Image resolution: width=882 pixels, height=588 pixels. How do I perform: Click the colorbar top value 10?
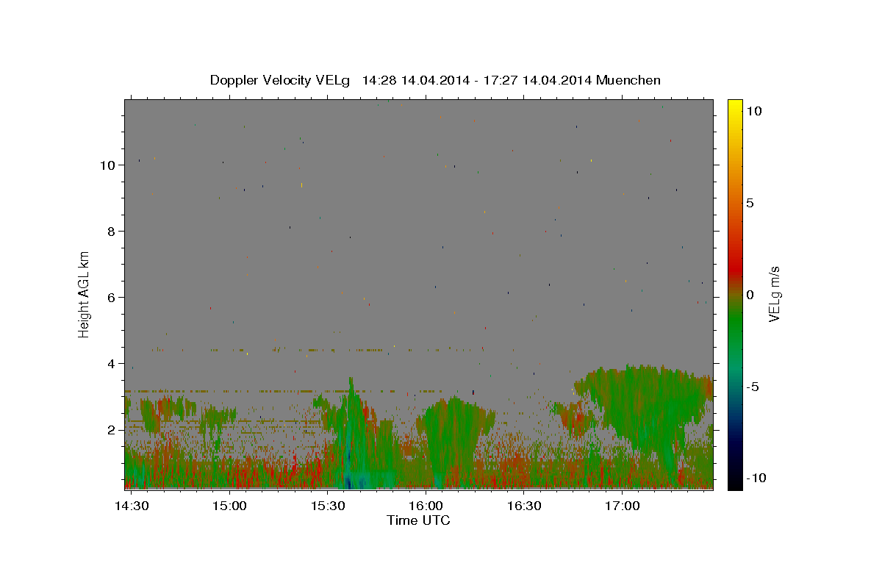(753, 111)
